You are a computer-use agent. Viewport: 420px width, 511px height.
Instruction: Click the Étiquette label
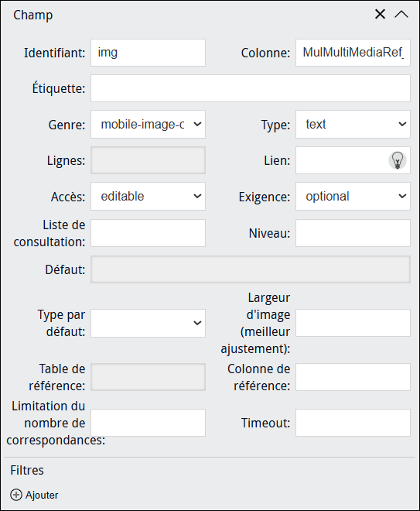[59, 88]
